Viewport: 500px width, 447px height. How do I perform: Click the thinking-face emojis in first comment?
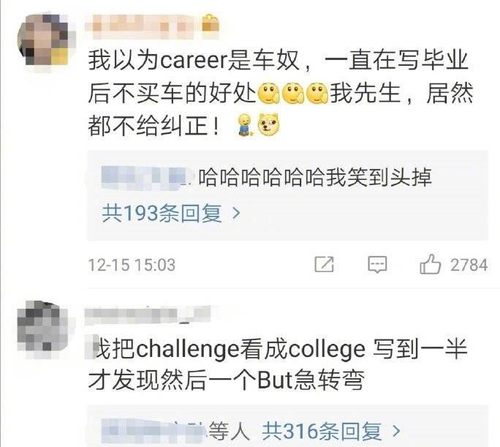pyautogui.click(x=294, y=93)
